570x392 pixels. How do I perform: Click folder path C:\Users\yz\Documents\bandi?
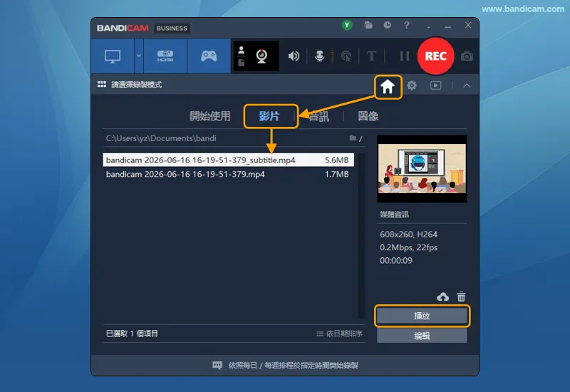(x=161, y=138)
